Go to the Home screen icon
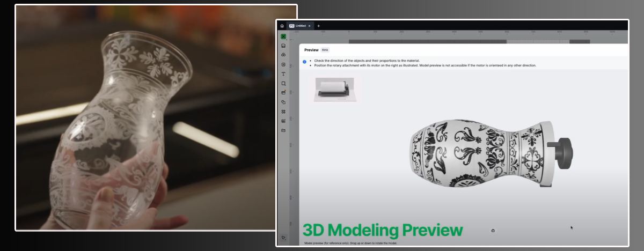This screenshot has height=251, width=644. [x=282, y=26]
